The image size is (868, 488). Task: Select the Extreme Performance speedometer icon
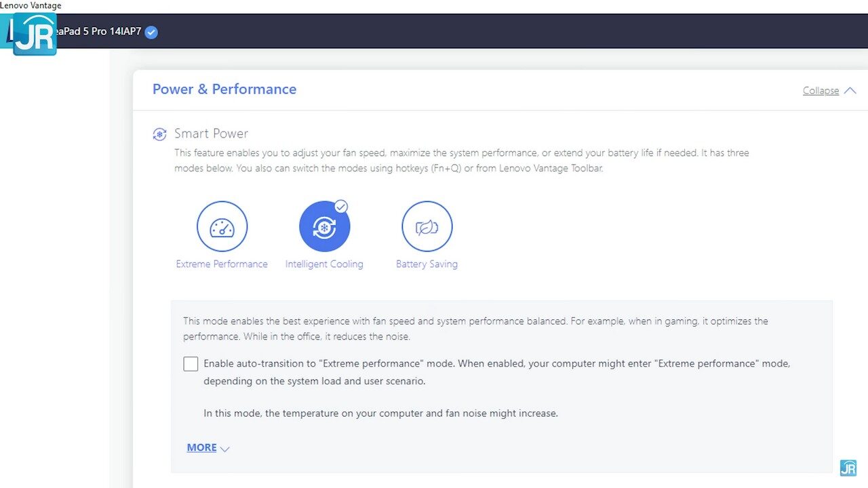(x=222, y=226)
